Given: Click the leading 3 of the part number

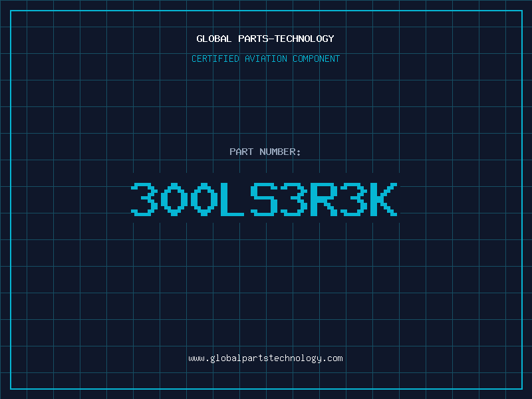Looking at the screenshot, I should 144,199.
